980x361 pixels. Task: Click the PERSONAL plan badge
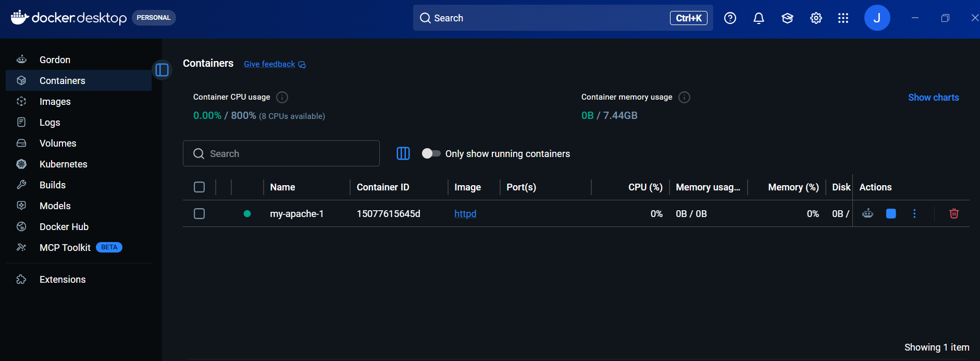point(154,18)
